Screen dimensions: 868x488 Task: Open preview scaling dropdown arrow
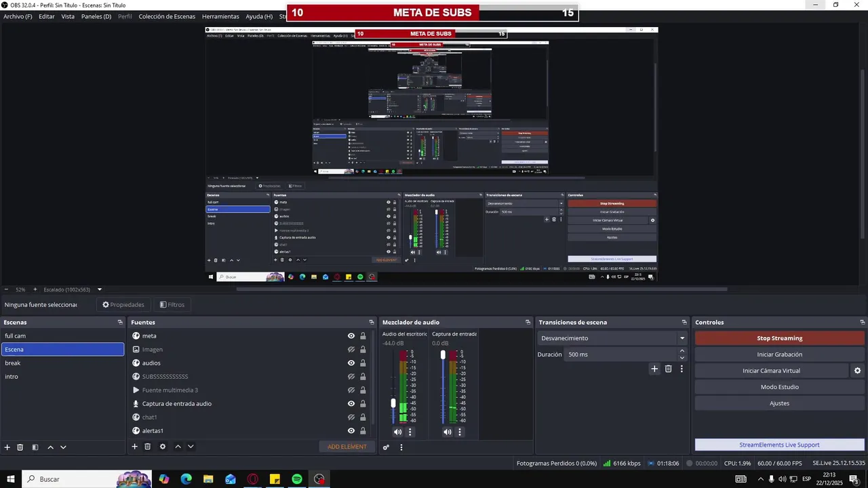coord(100,289)
